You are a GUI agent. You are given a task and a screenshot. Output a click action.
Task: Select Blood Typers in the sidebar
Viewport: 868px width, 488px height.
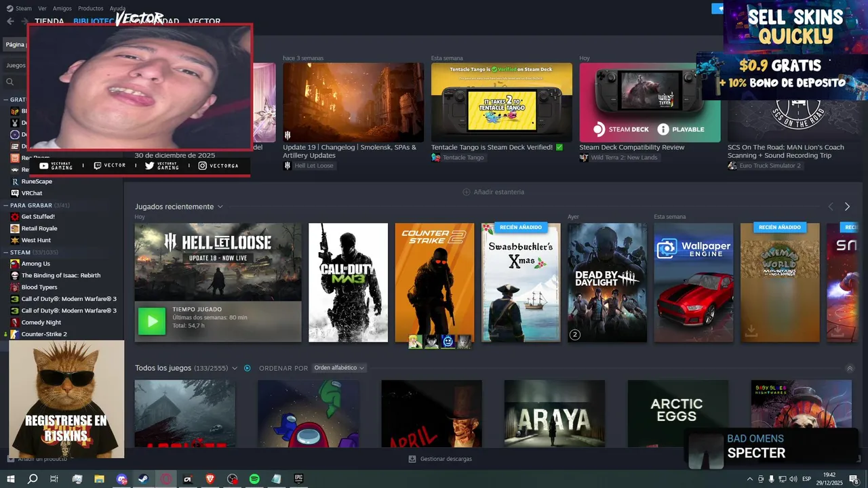point(40,287)
